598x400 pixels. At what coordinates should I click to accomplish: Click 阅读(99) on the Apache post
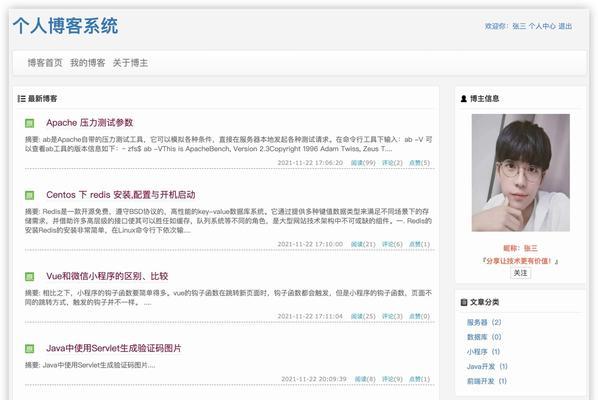(363, 163)
